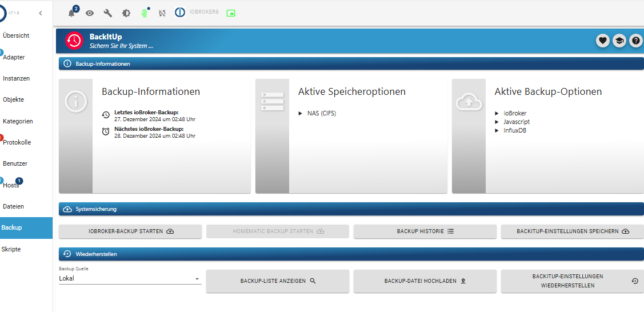This screenshot has width=644, height=312.
Task: Click the ioBroker host logo icon
Action: (x=180, y=13)
